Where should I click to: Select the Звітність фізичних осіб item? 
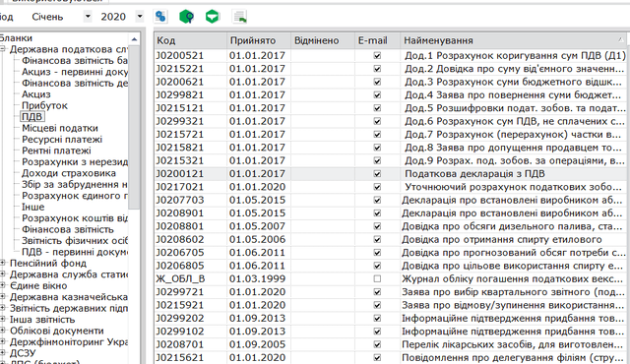pyautogui.click(x=75, y=240)
